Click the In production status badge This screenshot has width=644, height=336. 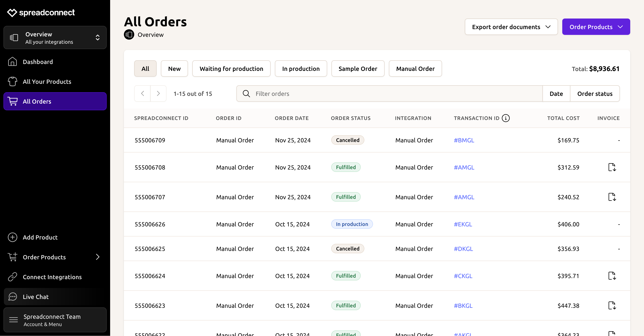[x=352, y=224]
